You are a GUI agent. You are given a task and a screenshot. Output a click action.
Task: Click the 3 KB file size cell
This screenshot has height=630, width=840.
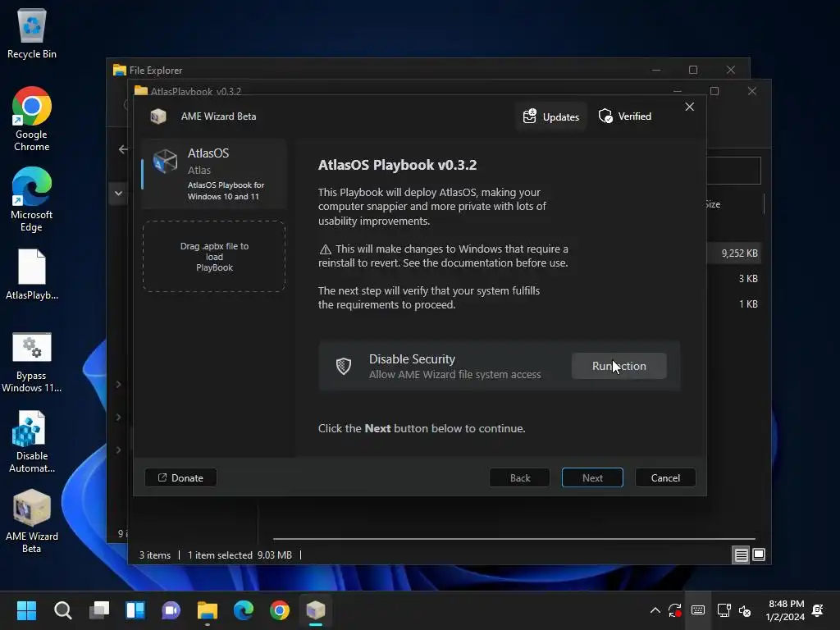(748, 279)
